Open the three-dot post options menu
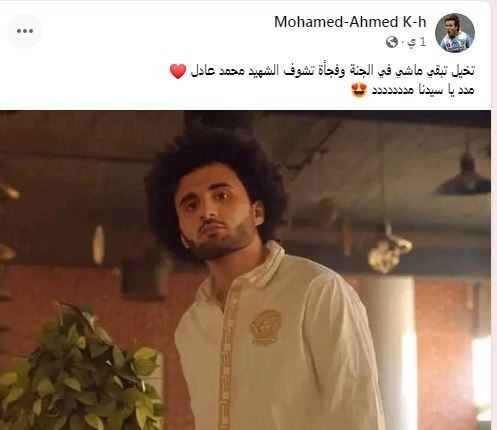Image resolution: width=497 pixels, height=430 pixels. 25,31
